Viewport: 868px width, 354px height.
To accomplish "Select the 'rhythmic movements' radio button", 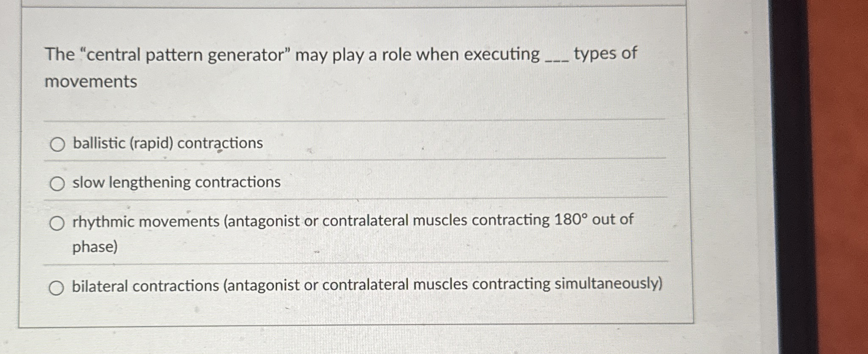I will [x=57, y=222].
